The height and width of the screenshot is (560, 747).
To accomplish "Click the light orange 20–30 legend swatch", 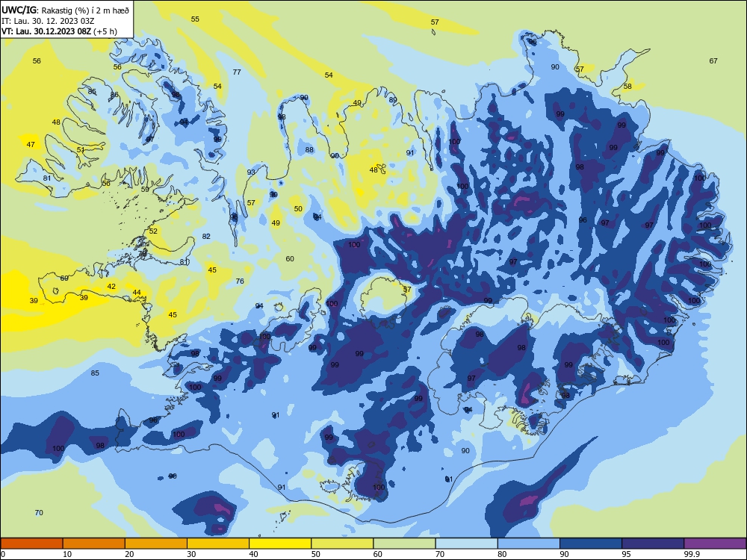I will coord(156,544).
